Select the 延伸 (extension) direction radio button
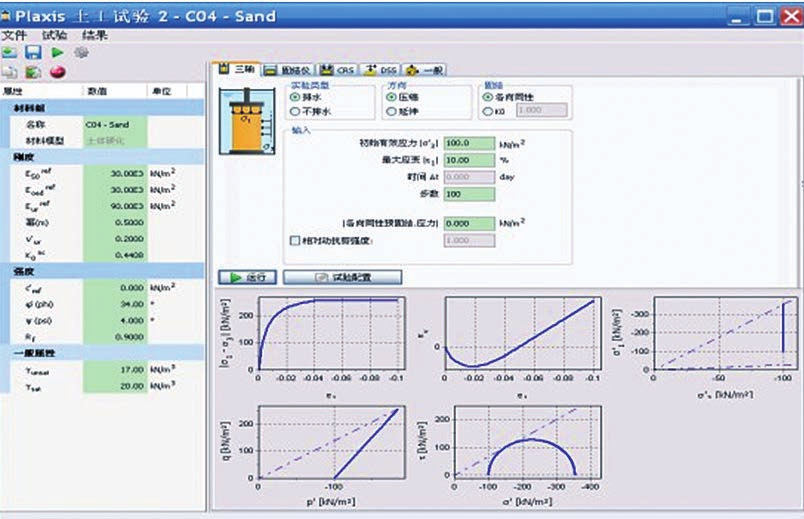 point(392,112)
